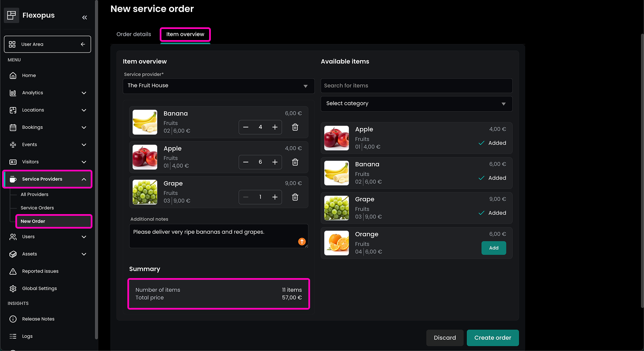
Task: Increase Banana quantity with plus button
Action: 275,127
